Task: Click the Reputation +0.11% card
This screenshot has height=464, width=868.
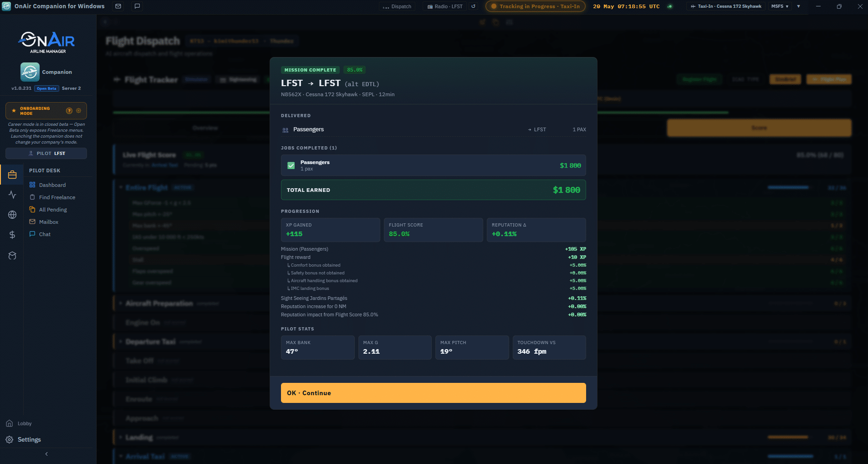Action: click(536, 230)
